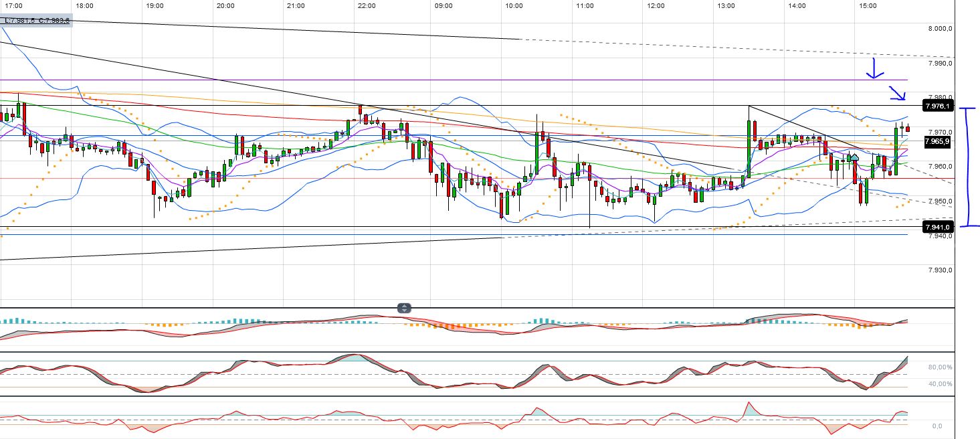Click the 12:00 time axis label
The height and width of the screenshot is (439, 980).
(x=656, y=6)
